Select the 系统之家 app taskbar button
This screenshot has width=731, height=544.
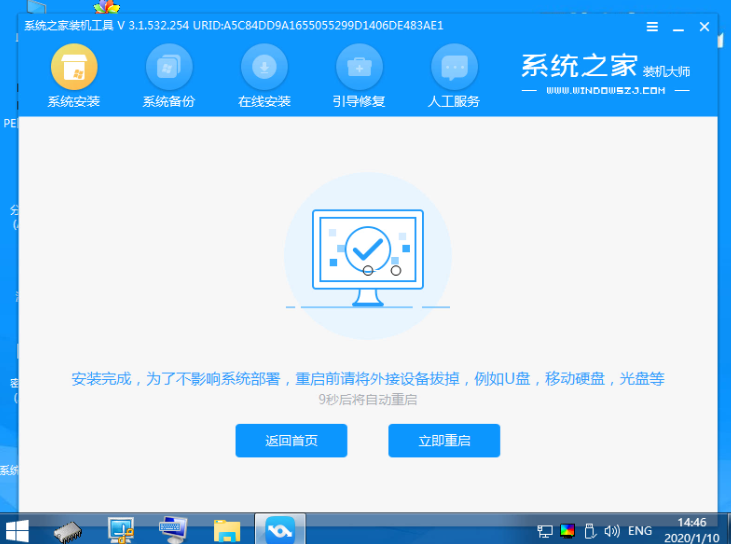point(280,529)
